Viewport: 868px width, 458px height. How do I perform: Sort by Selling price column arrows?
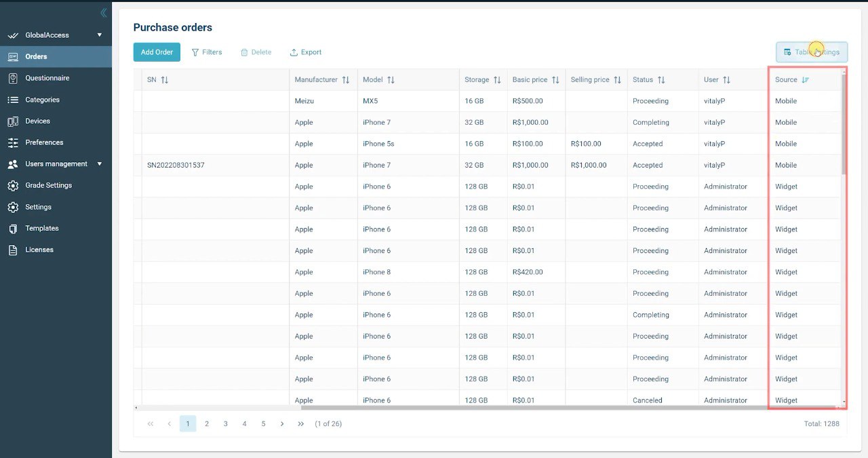point(617,80)
